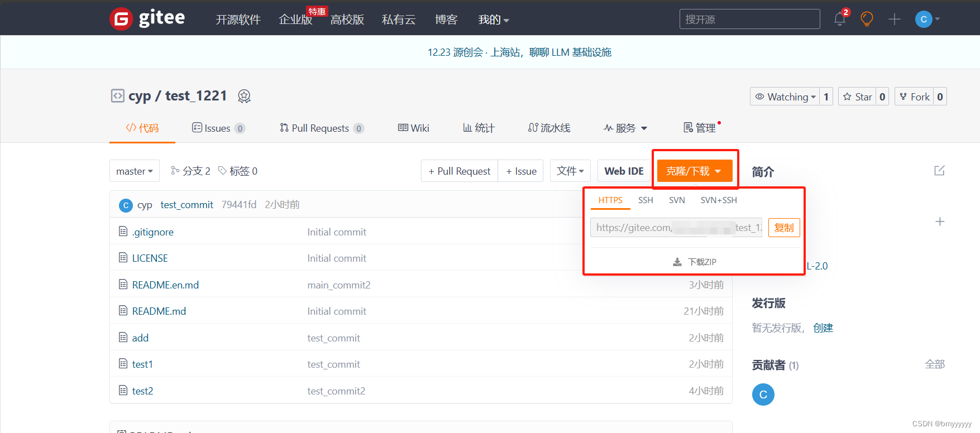Viewport: 980px width, 433px height.
Task: Click the + Issue button
Action: click(x=521, y=171)
